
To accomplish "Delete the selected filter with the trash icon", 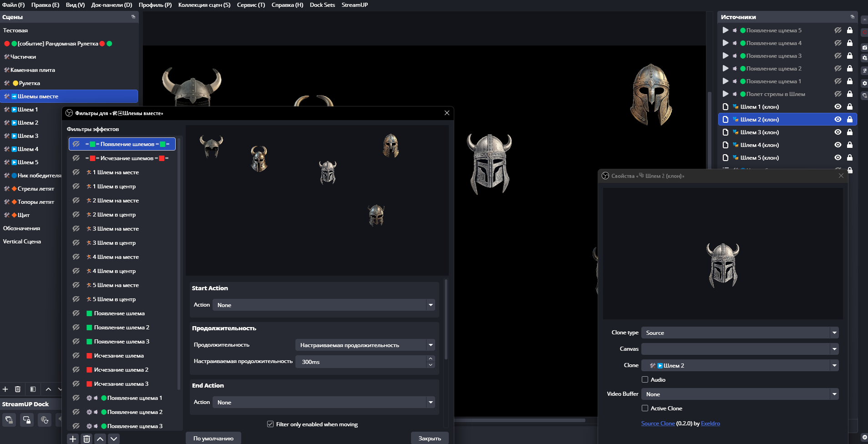I will (x=86, y=439).
